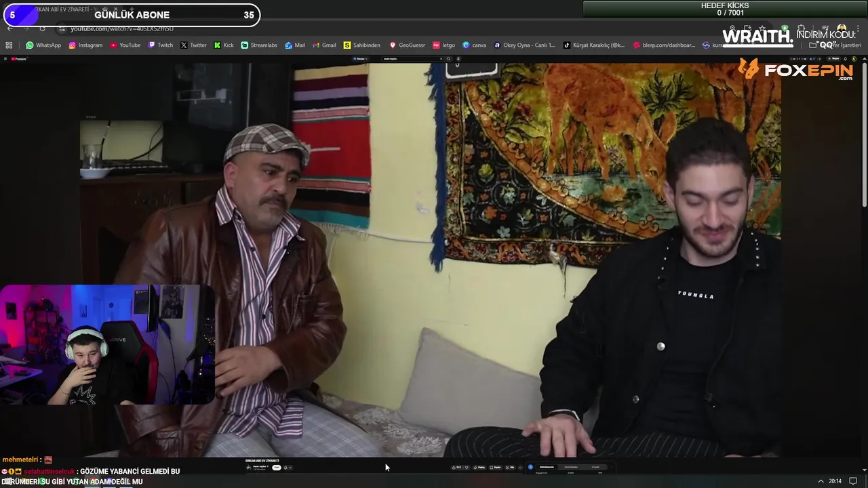Viewport: 868px width, 488px height.
Task: Open the GeoGuessr bookmark
Action: point(407,45)
